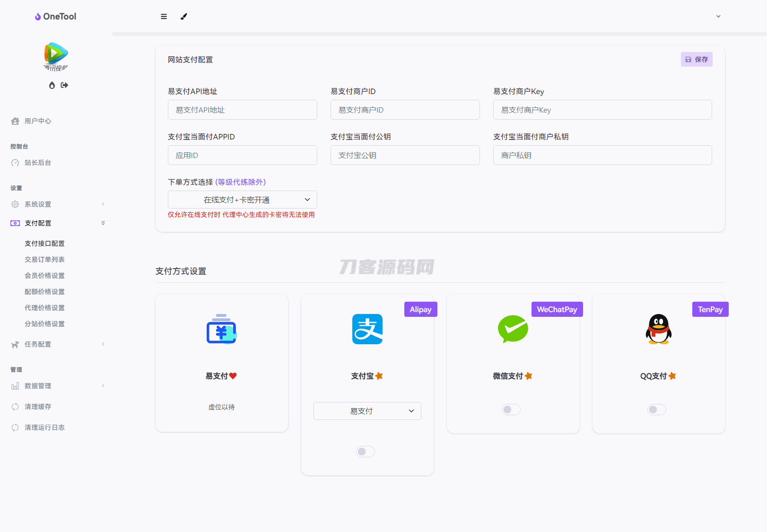Click the logout arrow icon in sidebar
767x532 pixels.
65,85
